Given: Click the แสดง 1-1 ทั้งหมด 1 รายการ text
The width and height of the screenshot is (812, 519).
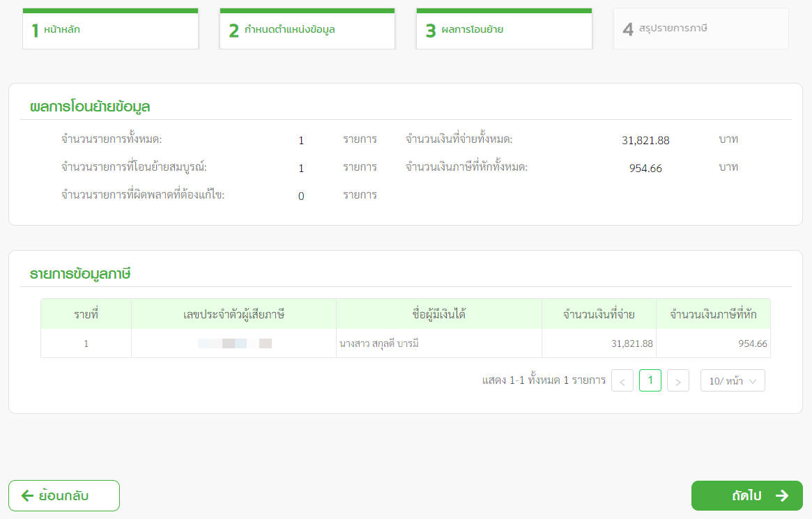Looking at the screenshot, I should click(x=544, y=380).
